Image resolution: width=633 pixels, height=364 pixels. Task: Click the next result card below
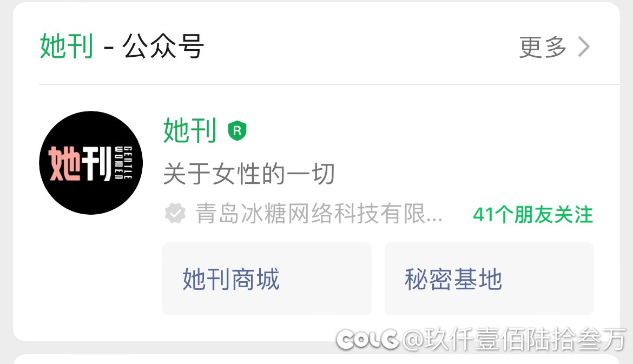[x=316, y=359]
